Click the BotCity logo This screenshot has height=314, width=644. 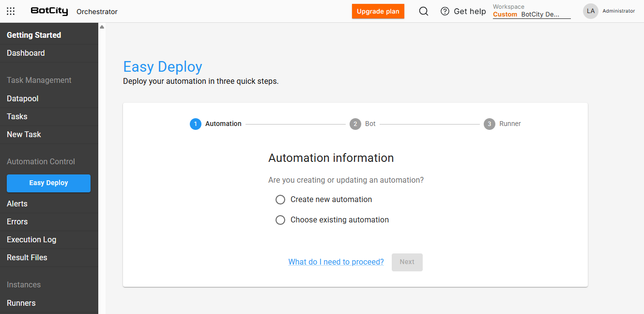pos(49,11)
